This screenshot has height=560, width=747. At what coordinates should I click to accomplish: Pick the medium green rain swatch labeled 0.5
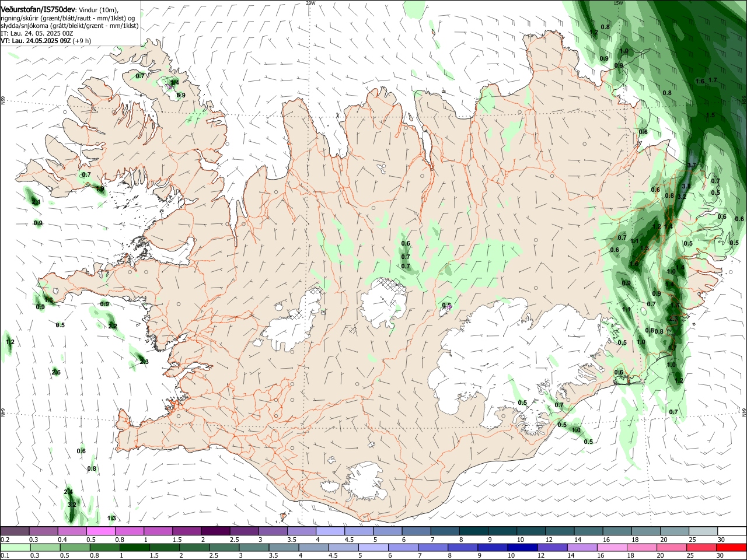coord(75,548)
